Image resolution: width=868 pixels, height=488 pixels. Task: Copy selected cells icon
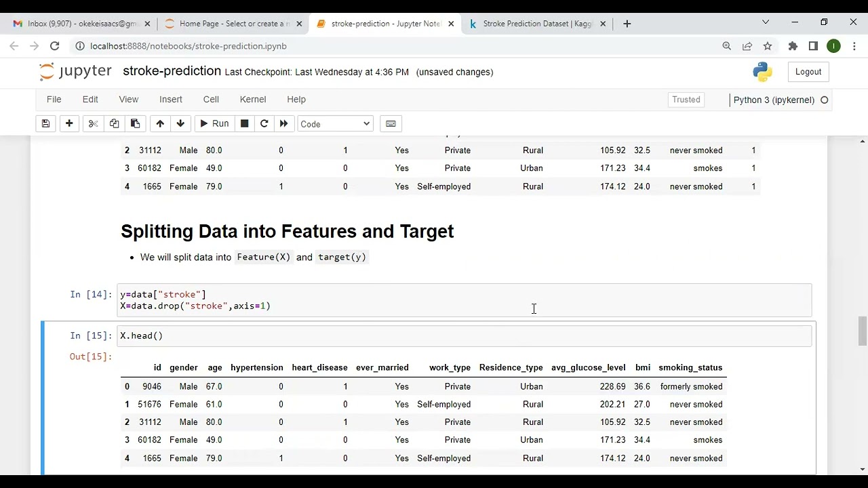[x=114, y=123]
